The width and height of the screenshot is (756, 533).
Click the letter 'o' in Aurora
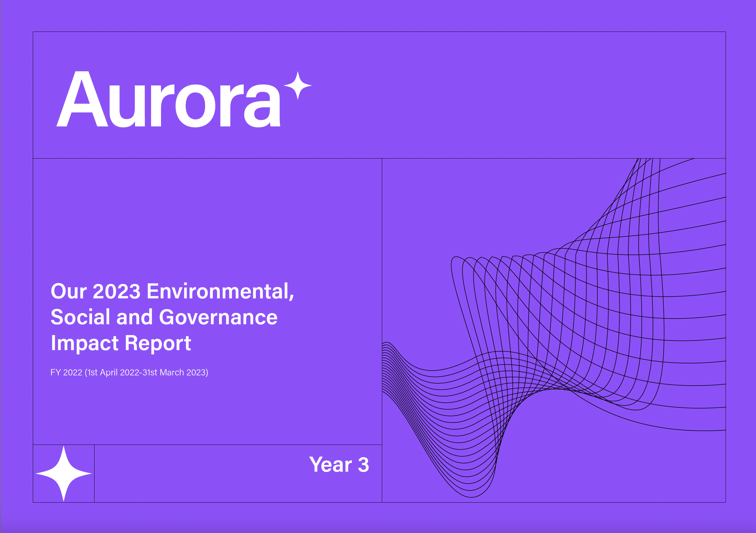(195, 106)
